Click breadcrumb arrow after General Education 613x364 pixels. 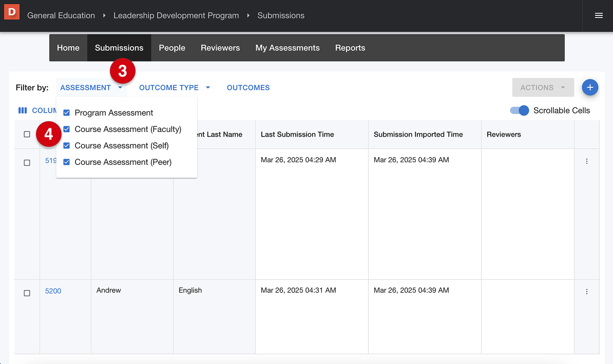pos(104,15)
